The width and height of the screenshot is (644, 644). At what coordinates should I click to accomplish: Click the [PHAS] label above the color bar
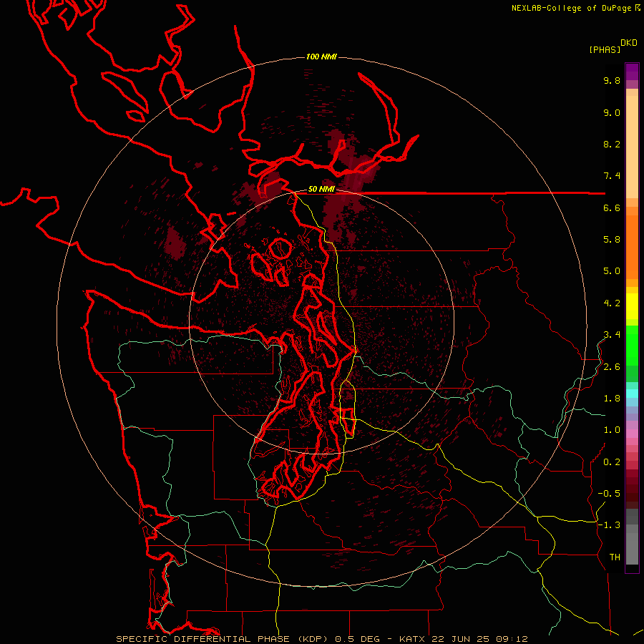tap(605, 50)
